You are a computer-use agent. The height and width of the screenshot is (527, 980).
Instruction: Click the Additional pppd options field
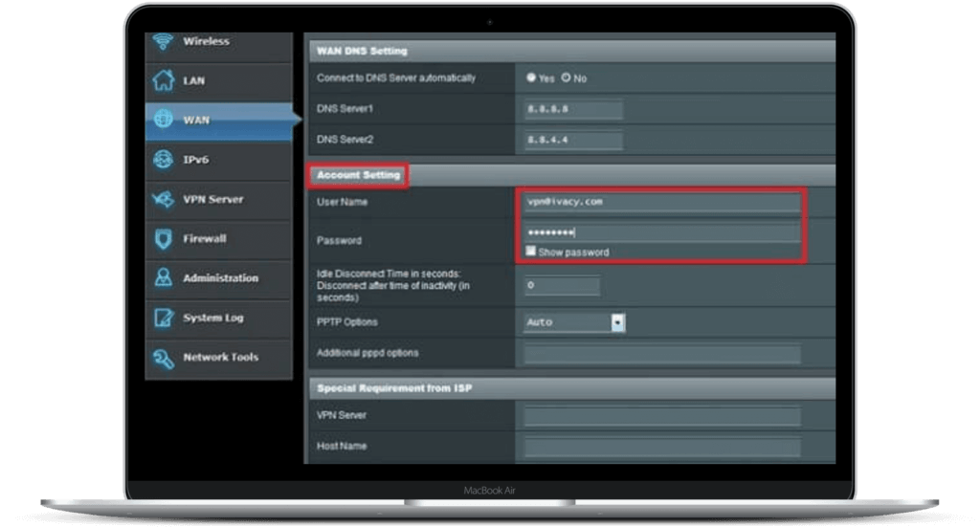click(662, 354)
